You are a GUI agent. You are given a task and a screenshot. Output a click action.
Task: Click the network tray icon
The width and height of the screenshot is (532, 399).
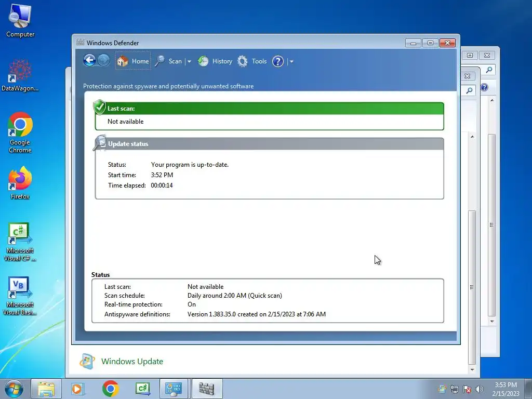pyautogui.click(x=454, y=389)
